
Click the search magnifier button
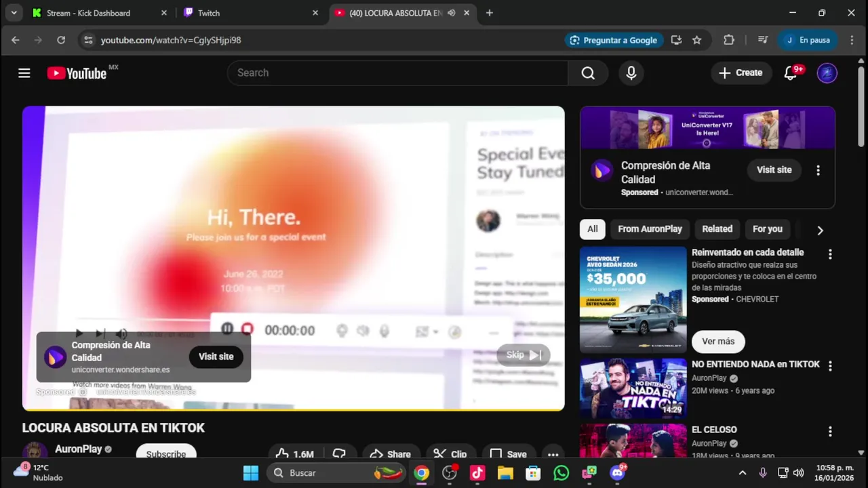[x=588, y=73]
